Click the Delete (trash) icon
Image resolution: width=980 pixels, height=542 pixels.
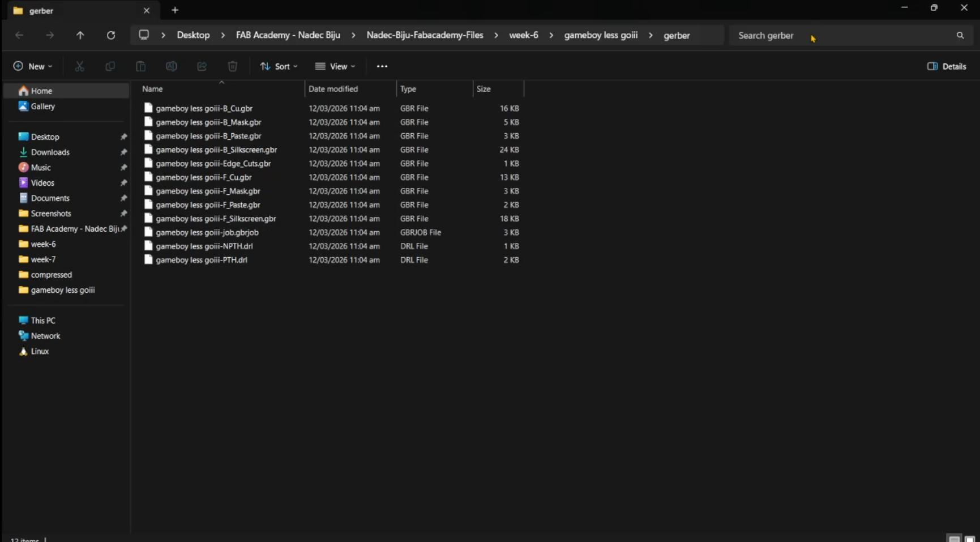232,66
